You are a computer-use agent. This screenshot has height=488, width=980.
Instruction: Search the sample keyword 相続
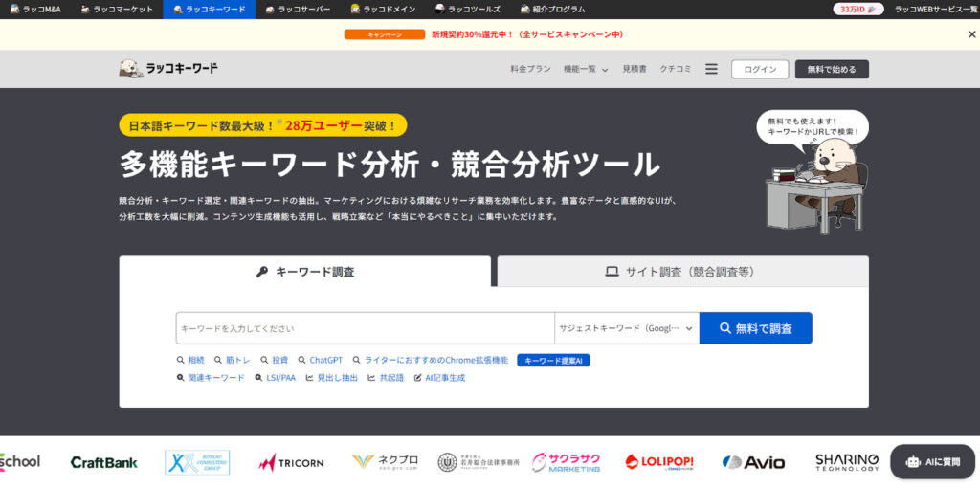[190, 361]
